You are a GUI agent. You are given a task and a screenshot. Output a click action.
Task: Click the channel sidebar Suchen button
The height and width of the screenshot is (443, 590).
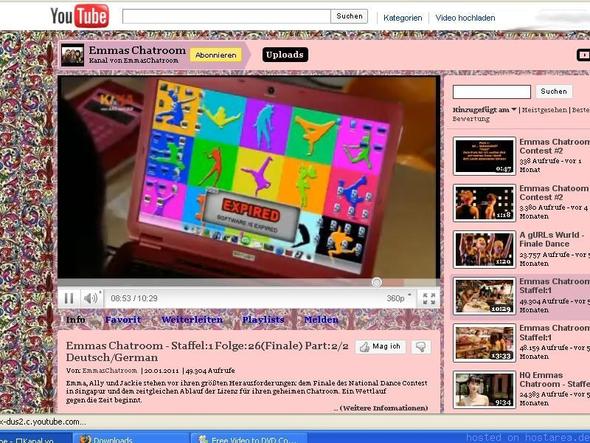coord(554,91)
